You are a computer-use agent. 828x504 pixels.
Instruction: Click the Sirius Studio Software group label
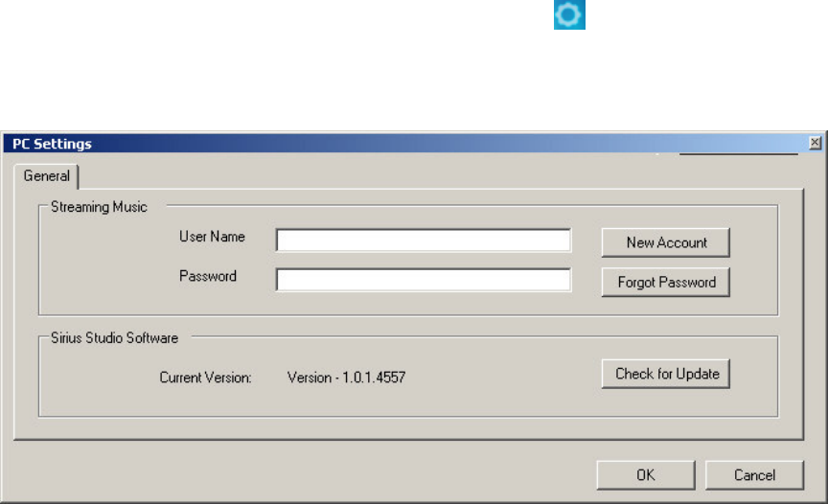pyautogui.click(x=115, y=338)
